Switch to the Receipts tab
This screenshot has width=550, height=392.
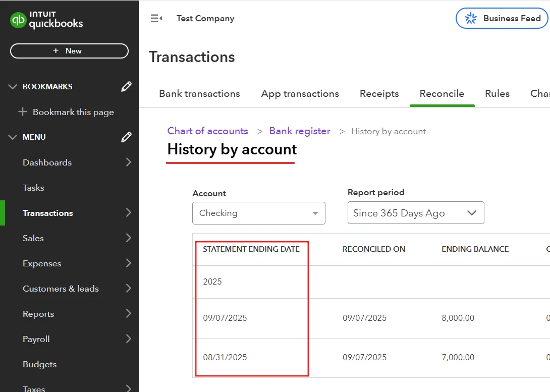tap(379, 94)
